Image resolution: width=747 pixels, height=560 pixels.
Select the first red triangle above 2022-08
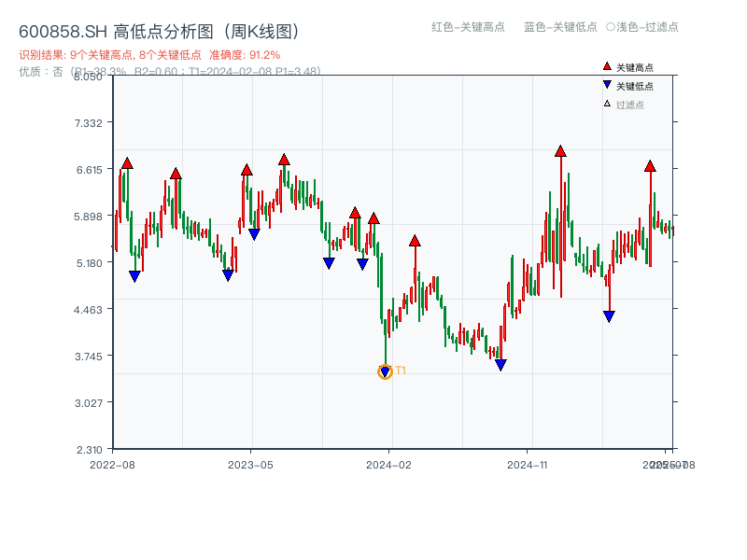pos(128,162)
